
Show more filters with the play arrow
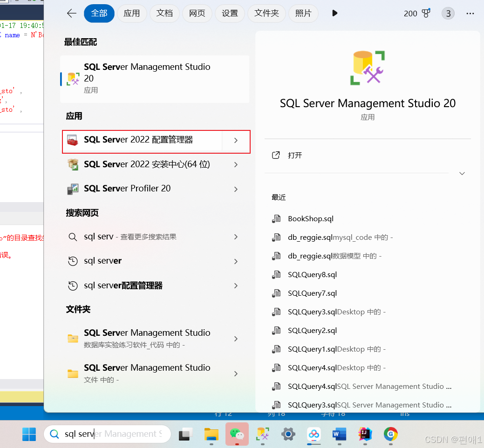(x=334, y=13)
